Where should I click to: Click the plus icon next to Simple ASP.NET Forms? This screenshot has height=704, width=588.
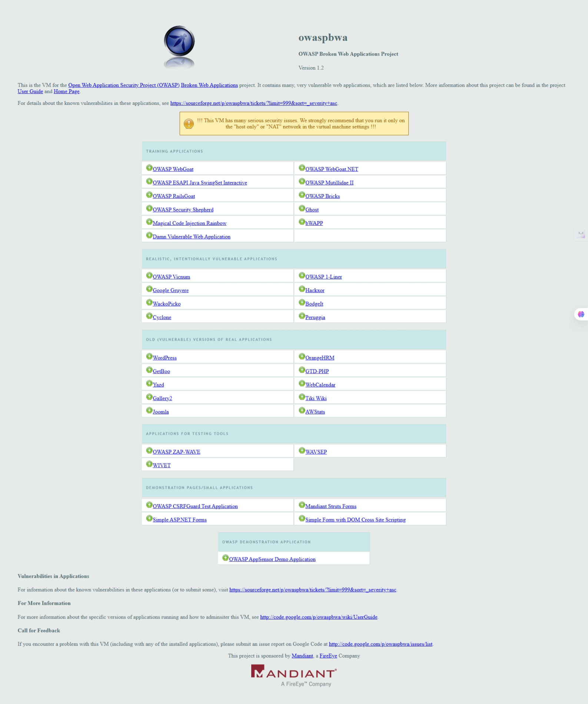[149, 518]
